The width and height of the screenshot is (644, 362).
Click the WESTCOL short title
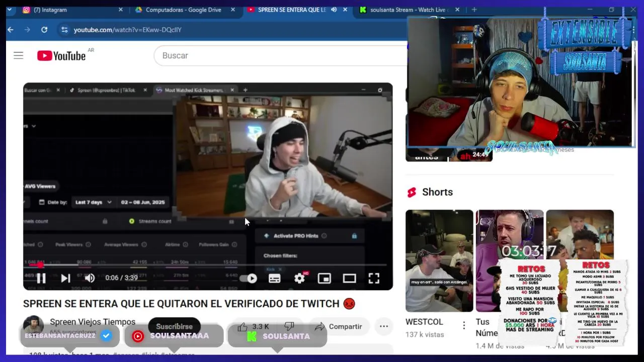tap(424, 322)
